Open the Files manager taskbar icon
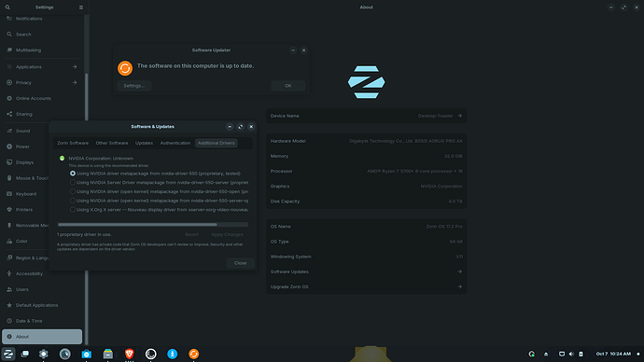 (108, 354)
